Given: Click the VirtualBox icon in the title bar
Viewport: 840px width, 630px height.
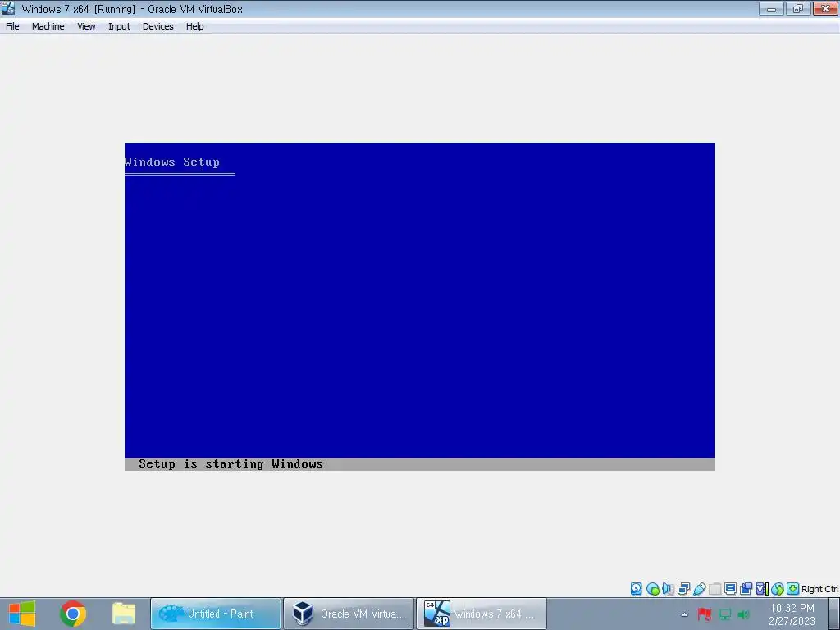Looking at the screenshot, I should (x=8, y=8).
